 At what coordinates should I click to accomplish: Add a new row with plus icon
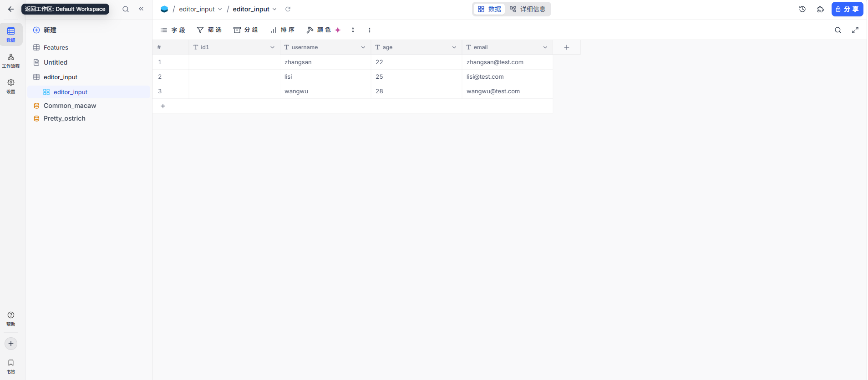click(x=163, y=106)
